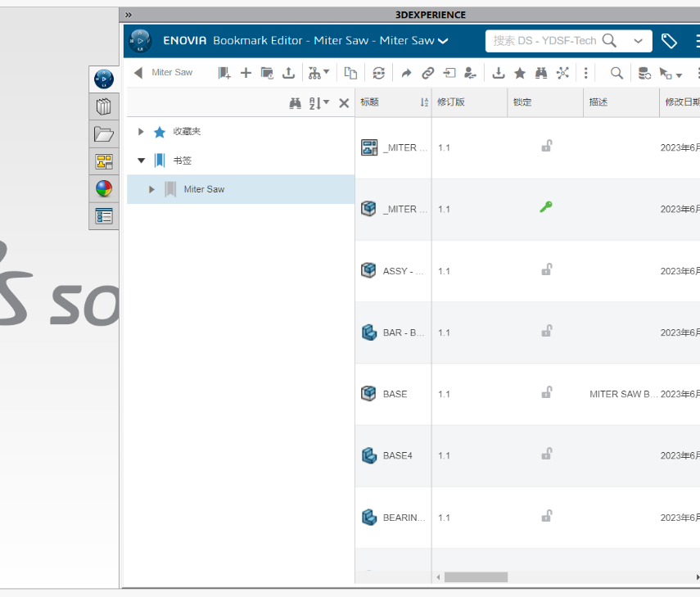Toggle the padlock on the BASE row
The height and width of the screenshot is (597, 700).
tap(546, 394)
